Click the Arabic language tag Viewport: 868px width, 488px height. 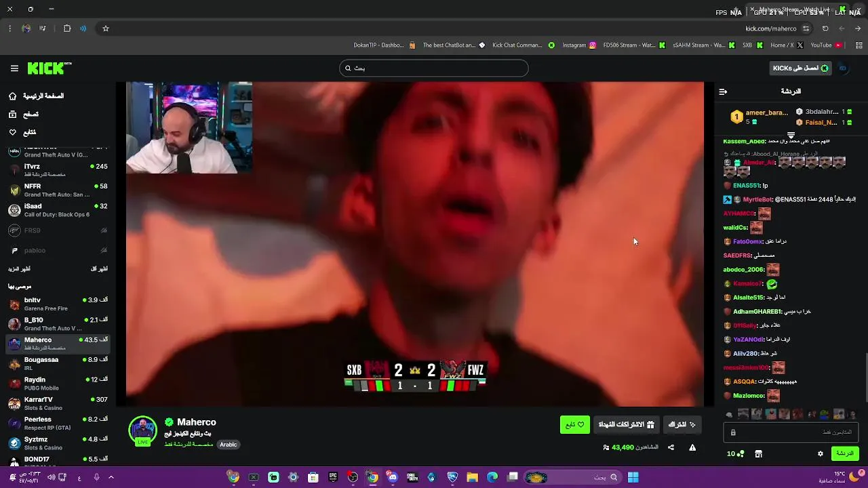point(229,445)
